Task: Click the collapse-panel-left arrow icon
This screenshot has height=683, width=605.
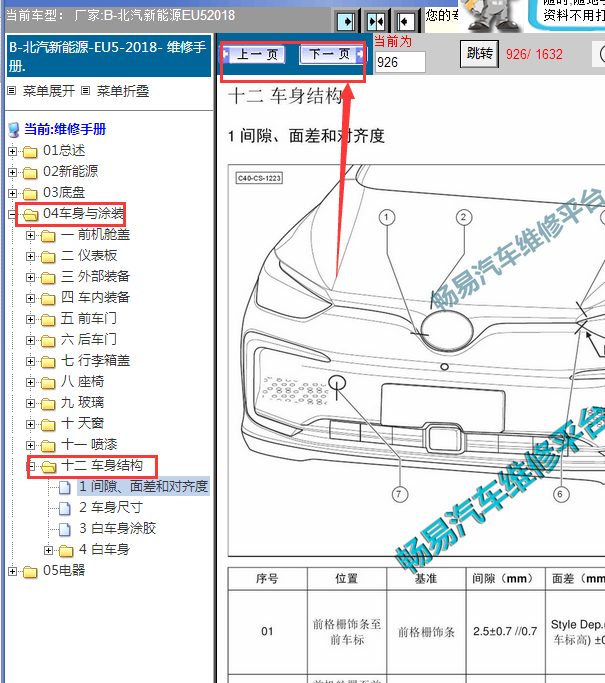Action: click(406, 21)
